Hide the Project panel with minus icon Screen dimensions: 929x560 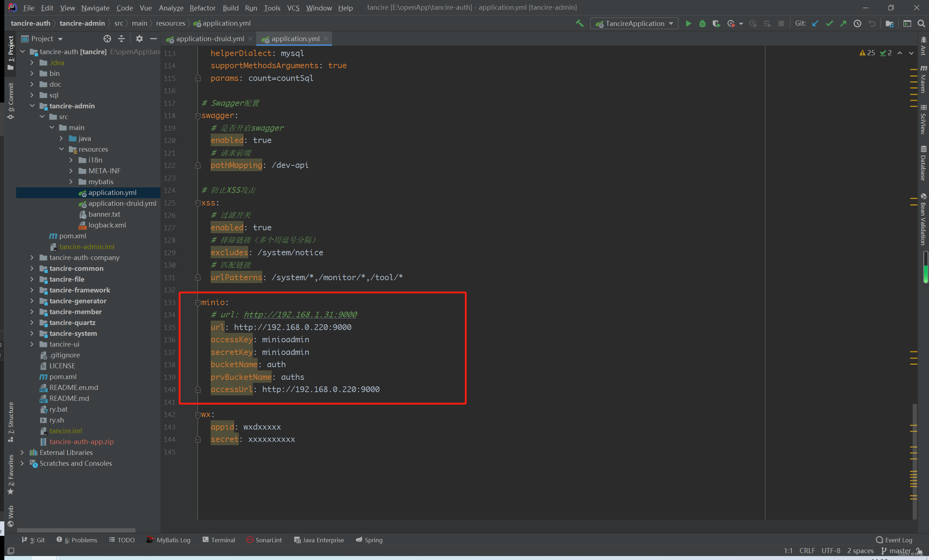click(x=153, y=38)
